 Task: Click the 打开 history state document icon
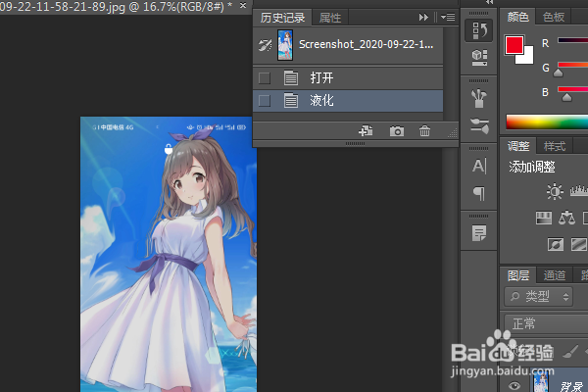tap(291, 78)
